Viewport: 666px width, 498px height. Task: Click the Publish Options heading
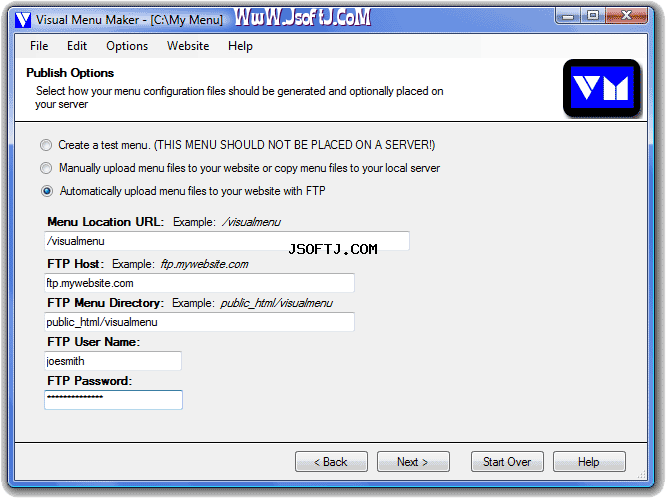pos(70,73)
